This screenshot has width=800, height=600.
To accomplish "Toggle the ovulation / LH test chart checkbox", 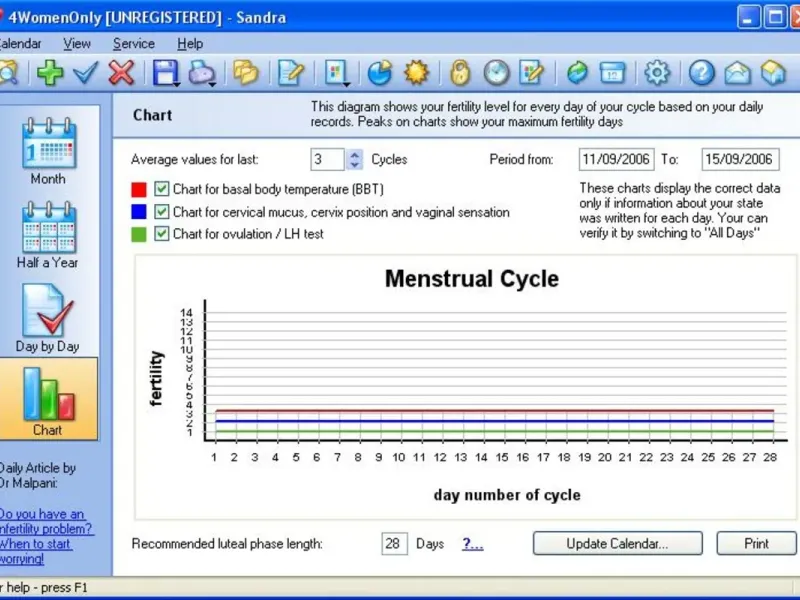I will click(161, 234).
